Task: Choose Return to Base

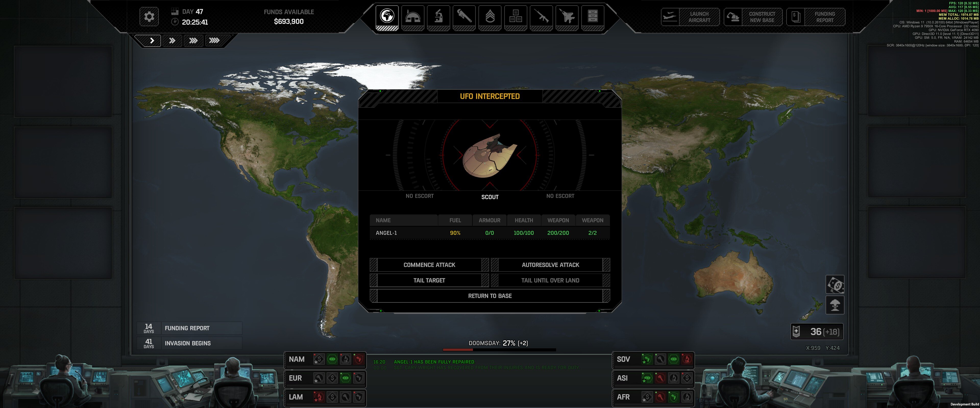Action: pos(490,296)
